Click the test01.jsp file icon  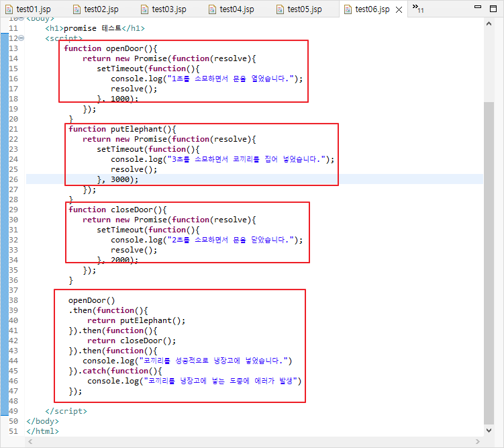(9, 9)
